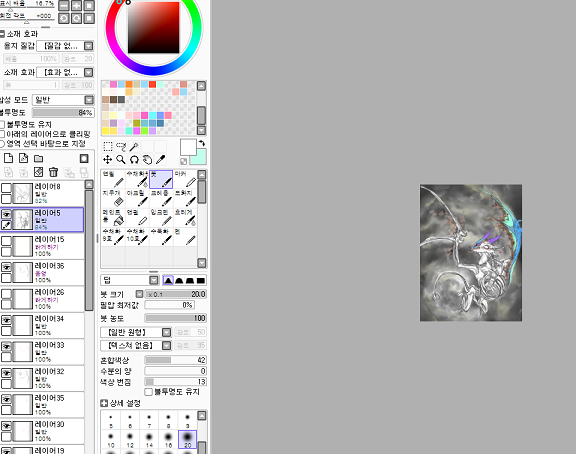The image size is (576, 454).
Task: Select the hand pan tool
Action: [x=147, y=159]
